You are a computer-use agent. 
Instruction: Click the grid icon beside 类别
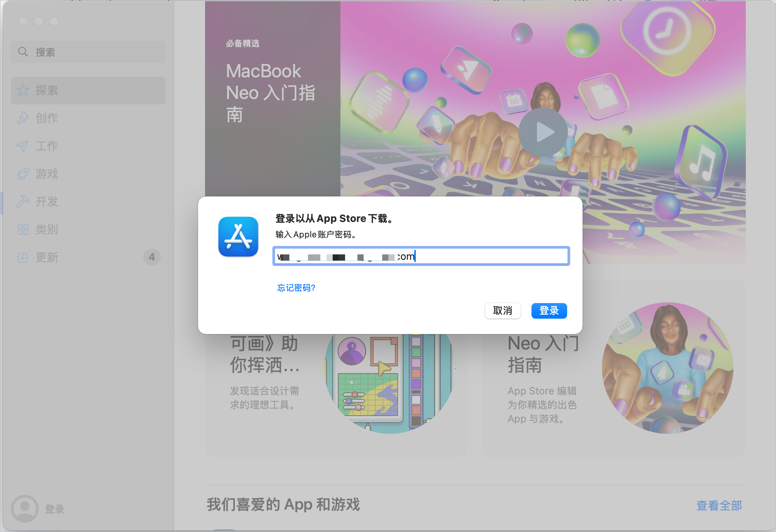coord(23,230)
